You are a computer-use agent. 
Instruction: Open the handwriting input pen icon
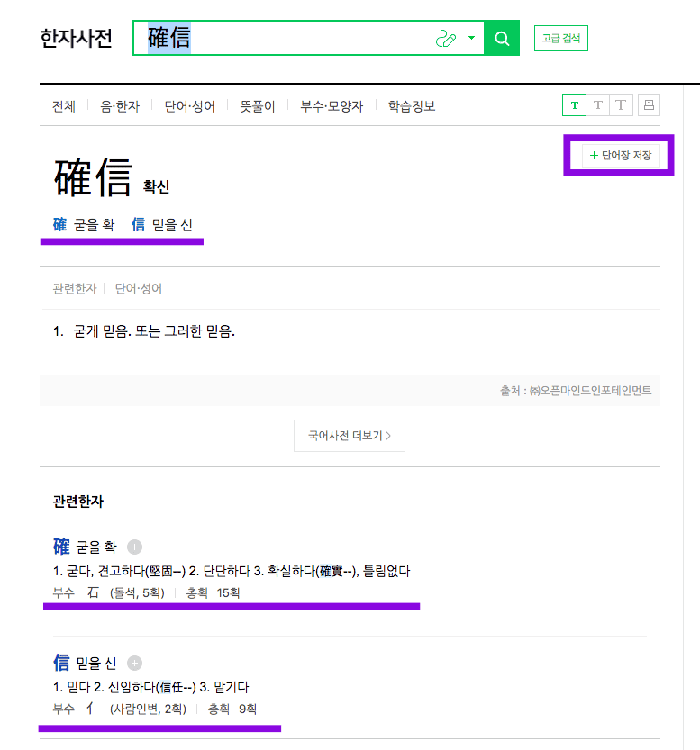tap(446, 39)
